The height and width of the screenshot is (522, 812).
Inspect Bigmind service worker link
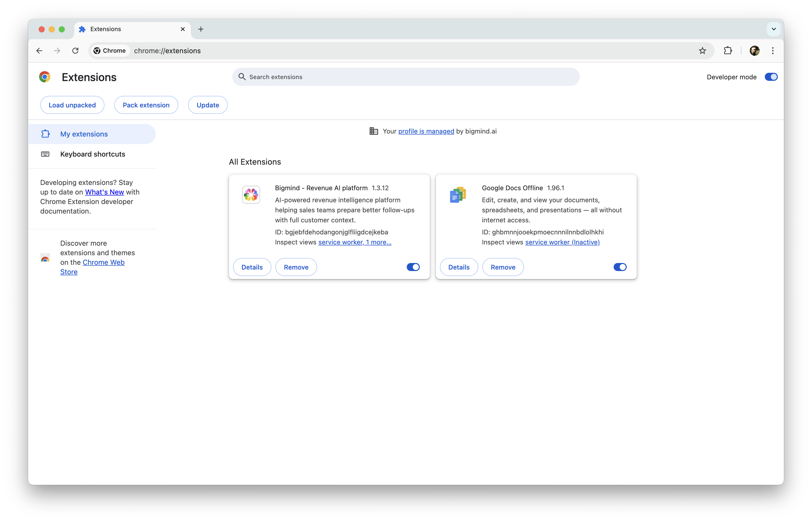355,242
